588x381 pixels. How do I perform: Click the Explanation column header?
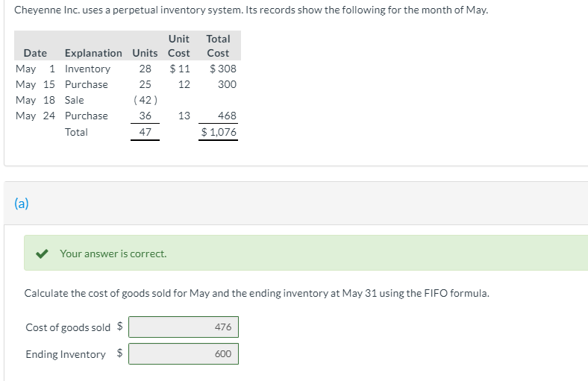[x=93, y=53]
